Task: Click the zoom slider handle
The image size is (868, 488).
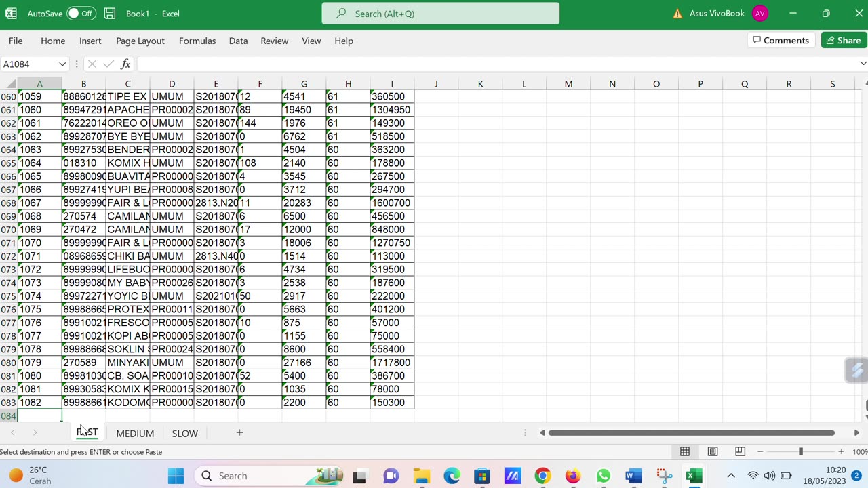Action: (x=801, y=451)
